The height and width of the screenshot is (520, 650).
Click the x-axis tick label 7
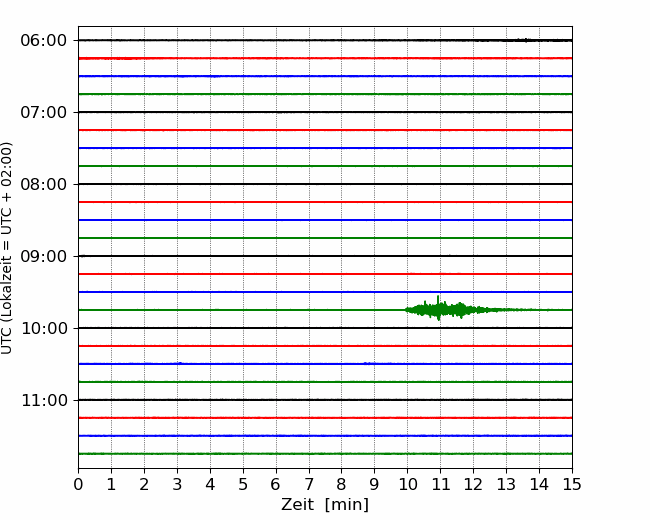click(309, 484)
